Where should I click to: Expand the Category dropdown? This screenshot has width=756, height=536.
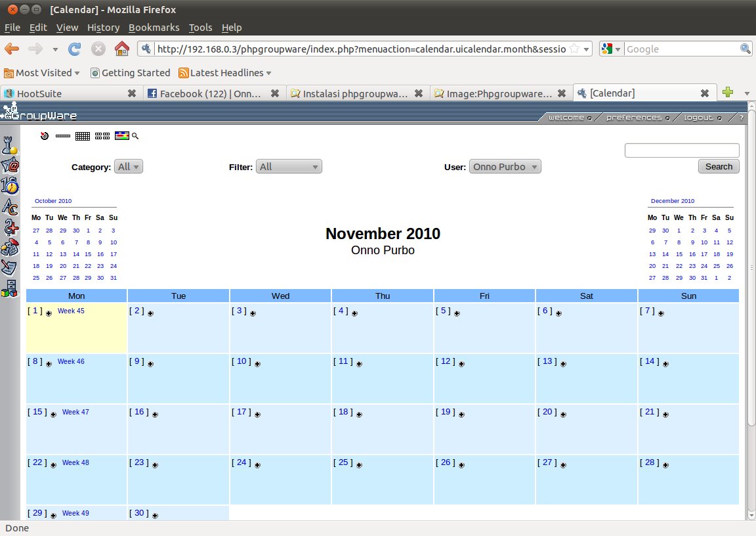pos(129,167)
